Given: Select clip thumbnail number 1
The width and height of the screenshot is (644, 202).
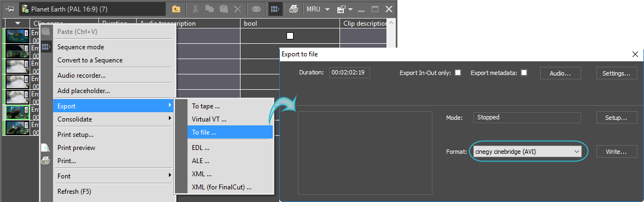Looking at the screenshot, I should click(17, 36).
